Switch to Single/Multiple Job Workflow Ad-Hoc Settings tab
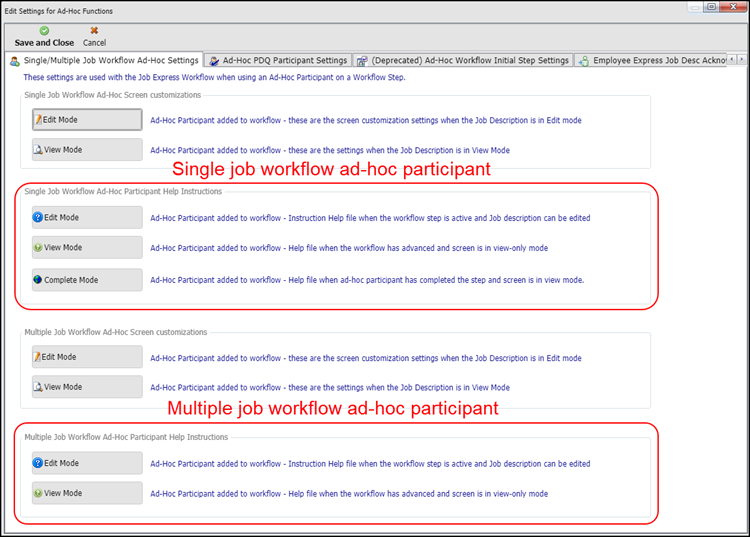 tap(104, 60)
